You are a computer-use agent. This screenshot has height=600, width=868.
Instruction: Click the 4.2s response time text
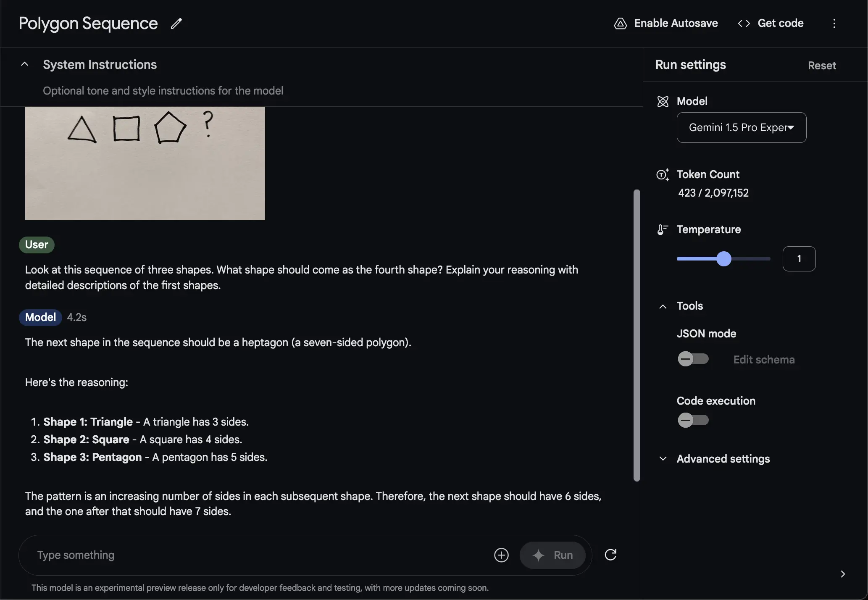(x=77, y=317)
